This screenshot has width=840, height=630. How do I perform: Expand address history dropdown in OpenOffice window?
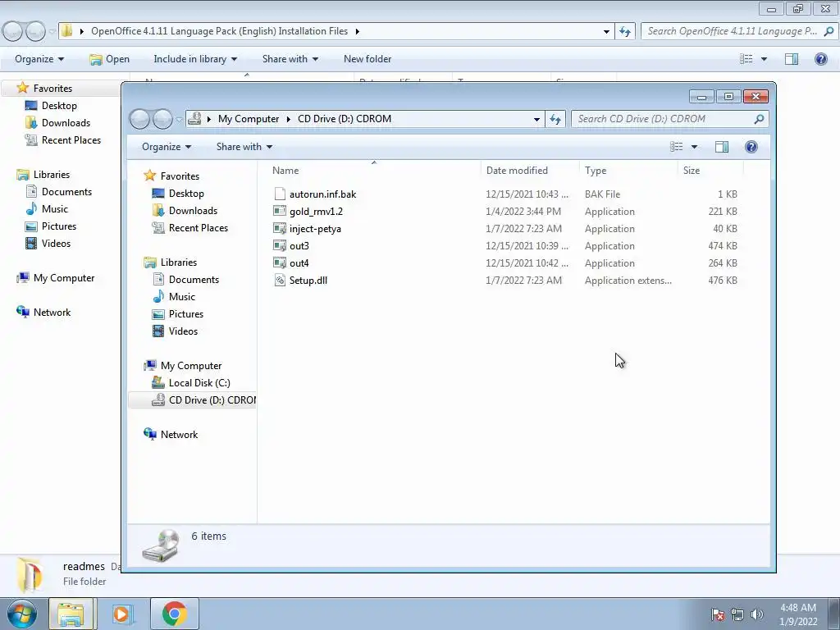click(606, 31)
